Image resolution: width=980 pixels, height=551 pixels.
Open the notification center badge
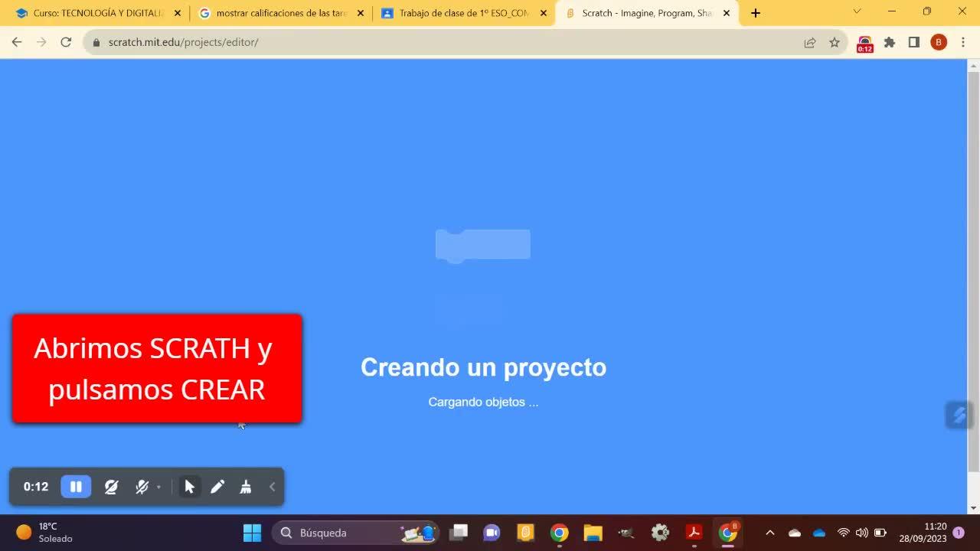point(959,533)
